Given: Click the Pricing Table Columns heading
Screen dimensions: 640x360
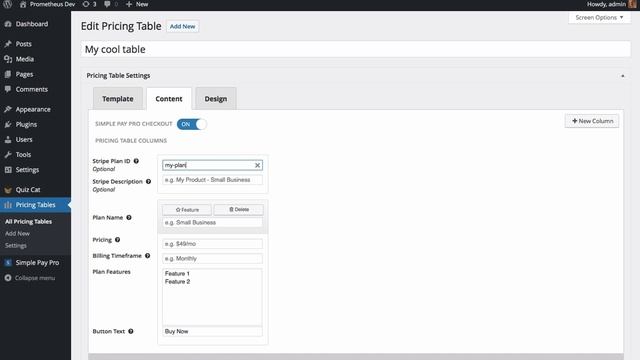Looking at the screenshot, I should [131, 141].
